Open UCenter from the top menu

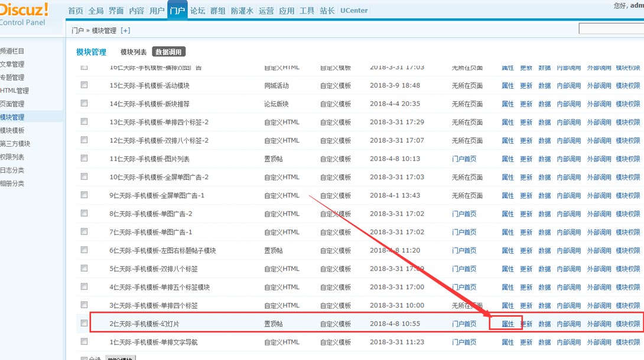tap(354, 11)
